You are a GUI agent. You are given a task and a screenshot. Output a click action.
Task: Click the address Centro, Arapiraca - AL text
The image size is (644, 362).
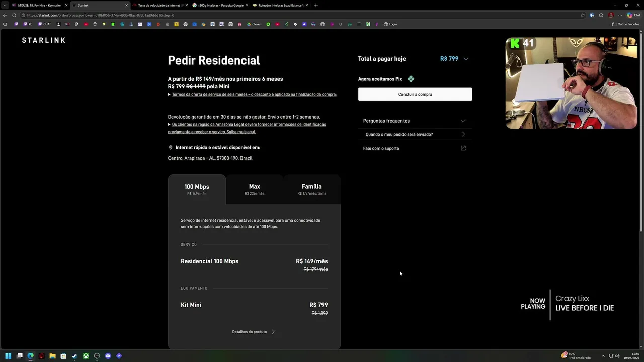point(210,158)
